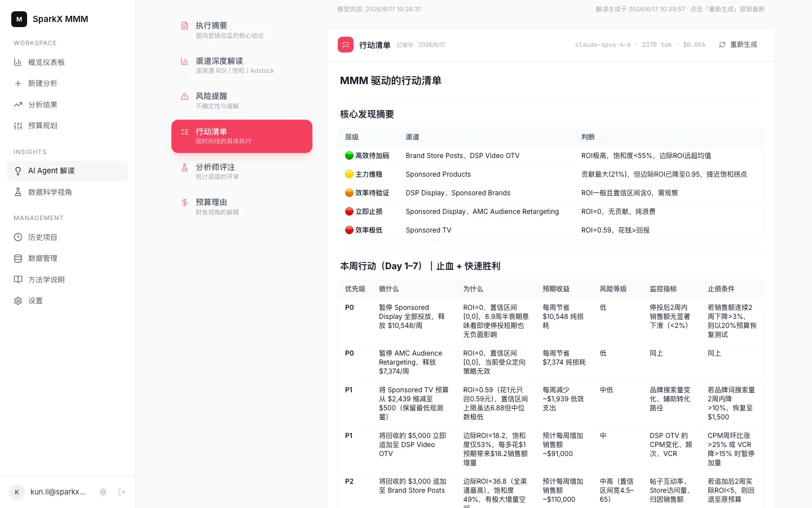Viewport: 812px width, 508px height.
Task: Switch to 渠道深度解读 tab
Action: click(x=242, y=65)
